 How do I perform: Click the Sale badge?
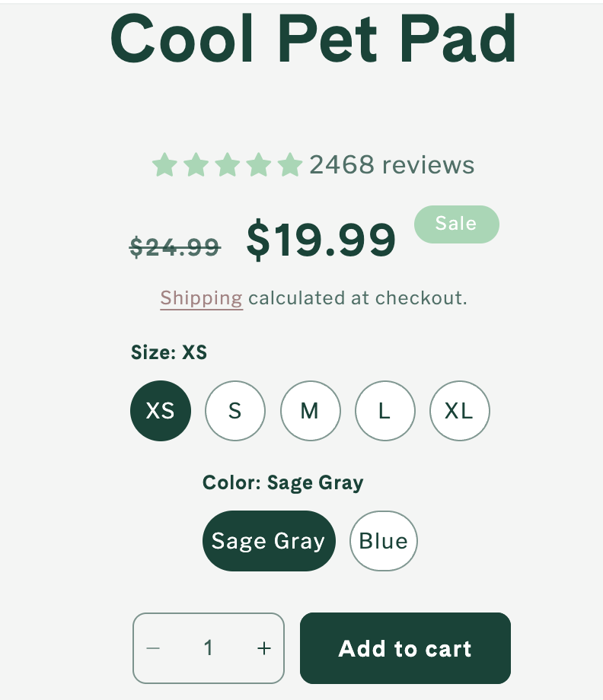[x=456, y=224]
